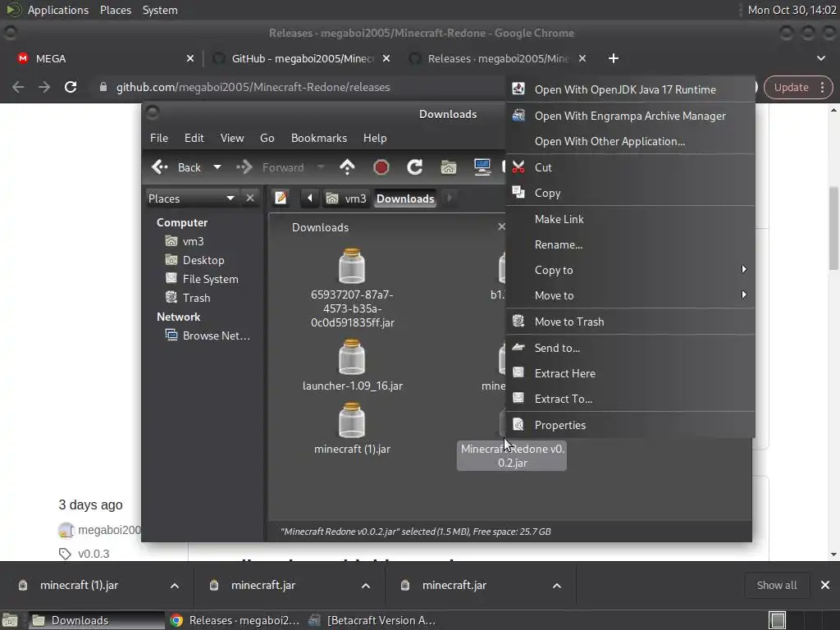Choose Extract Here
The height and width of the screenshot is (630, 840).
tap(630, 373)
